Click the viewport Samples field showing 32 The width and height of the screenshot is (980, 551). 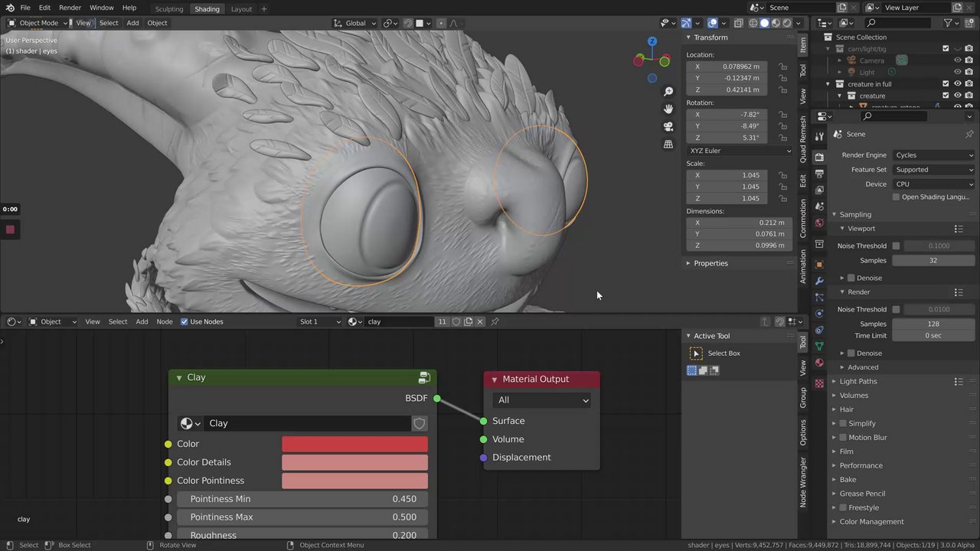pyautogui.click(x=933, y=260)
